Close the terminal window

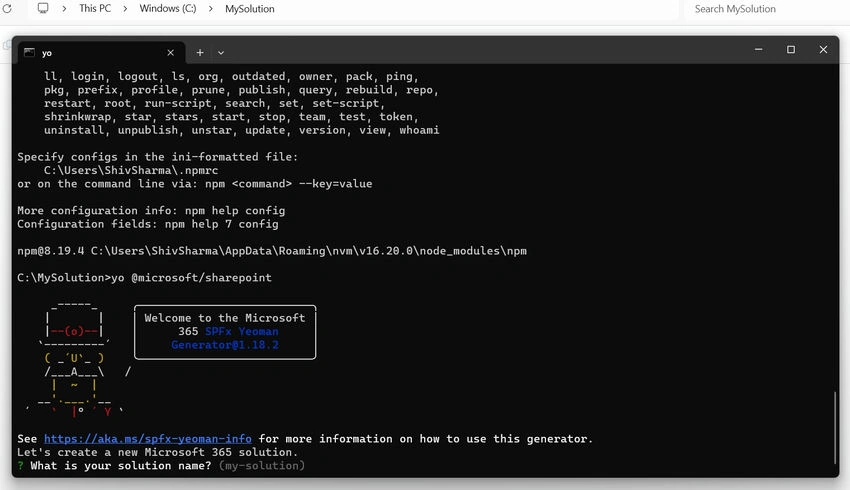pos(823,49)
